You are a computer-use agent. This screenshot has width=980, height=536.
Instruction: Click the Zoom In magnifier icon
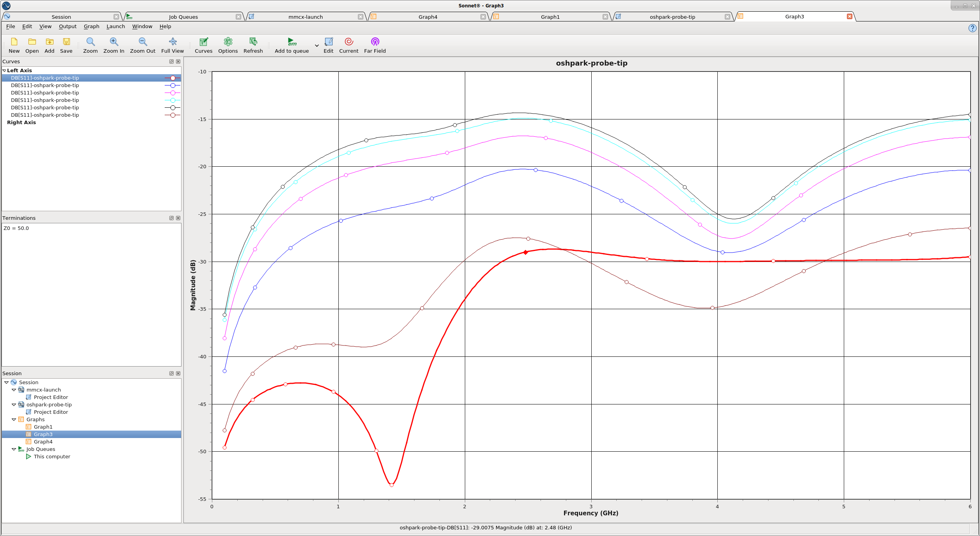coord(114,42)
